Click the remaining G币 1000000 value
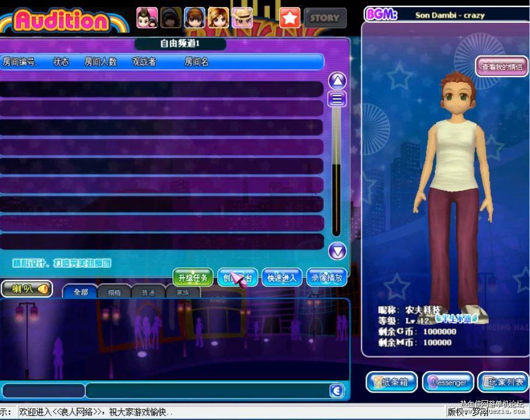This screenshot has width=530, height=420. pyautogui.click(x=440, y=332)
